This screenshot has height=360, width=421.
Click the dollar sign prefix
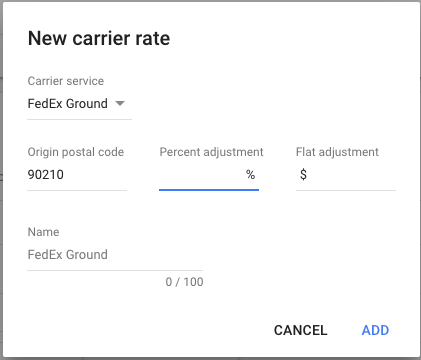pyautogui.click(x=303, y=174)
